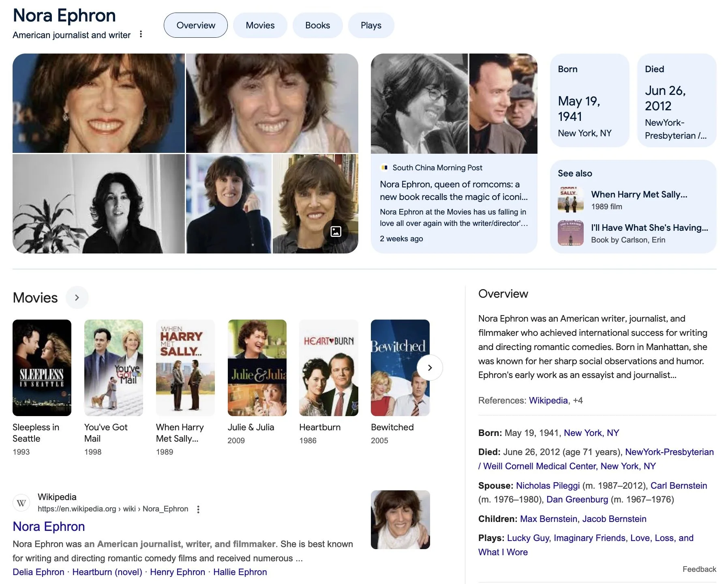Open the Love, Loss, and What I Wore play link
Image resolution: width=728 pixels, height=584 pixels.
(x=586, y=545)
